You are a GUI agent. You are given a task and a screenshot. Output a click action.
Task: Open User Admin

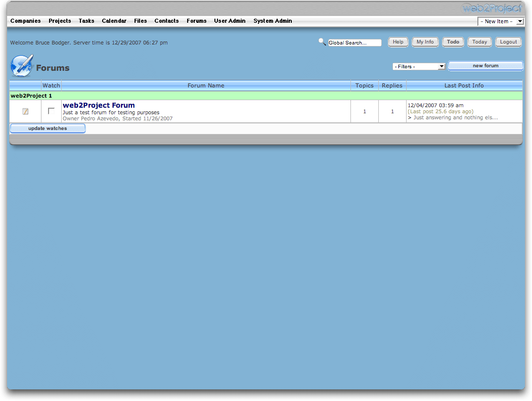pos(230,21)
